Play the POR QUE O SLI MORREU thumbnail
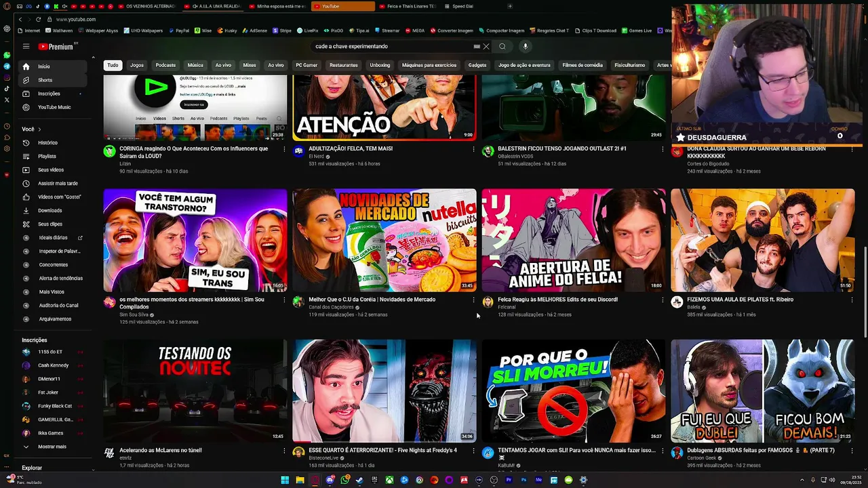 [x=574, y=391]
